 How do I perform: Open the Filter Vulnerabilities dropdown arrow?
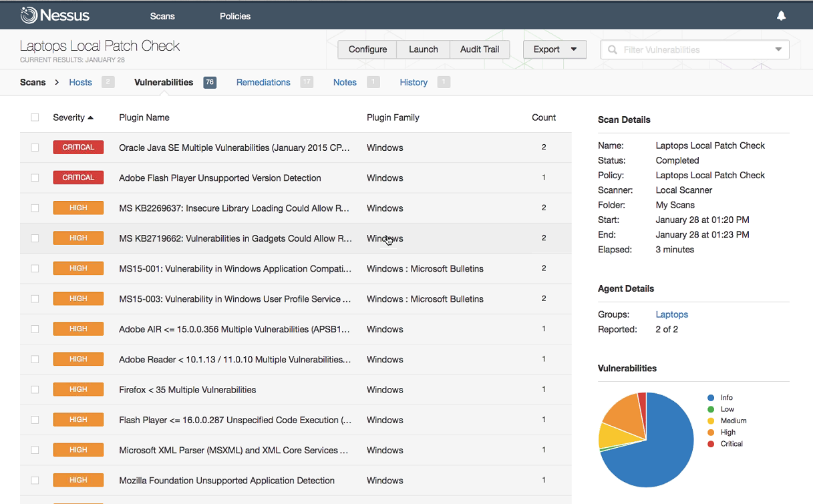[778, 49]
